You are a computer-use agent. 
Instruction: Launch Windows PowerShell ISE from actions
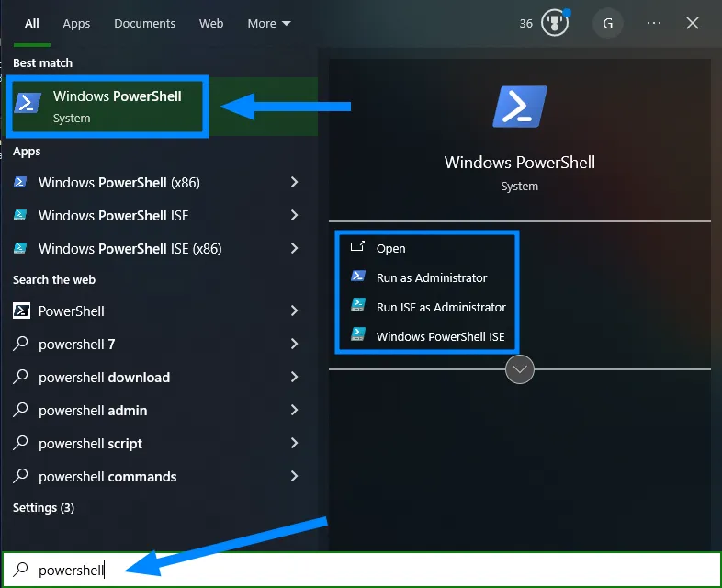click(440, 336)
